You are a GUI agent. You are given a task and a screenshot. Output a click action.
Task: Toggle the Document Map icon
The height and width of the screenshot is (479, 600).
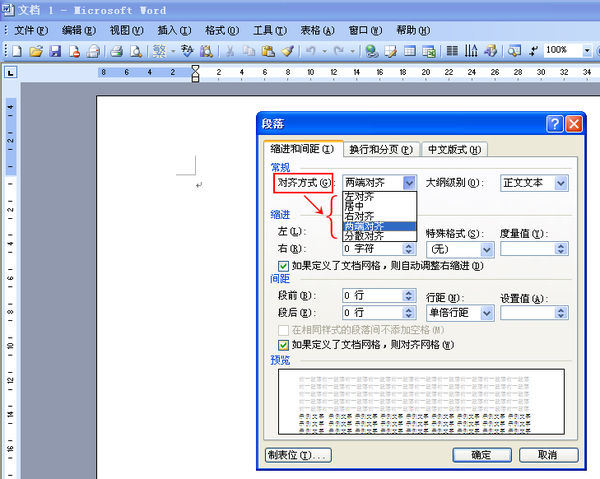[514, 51]
